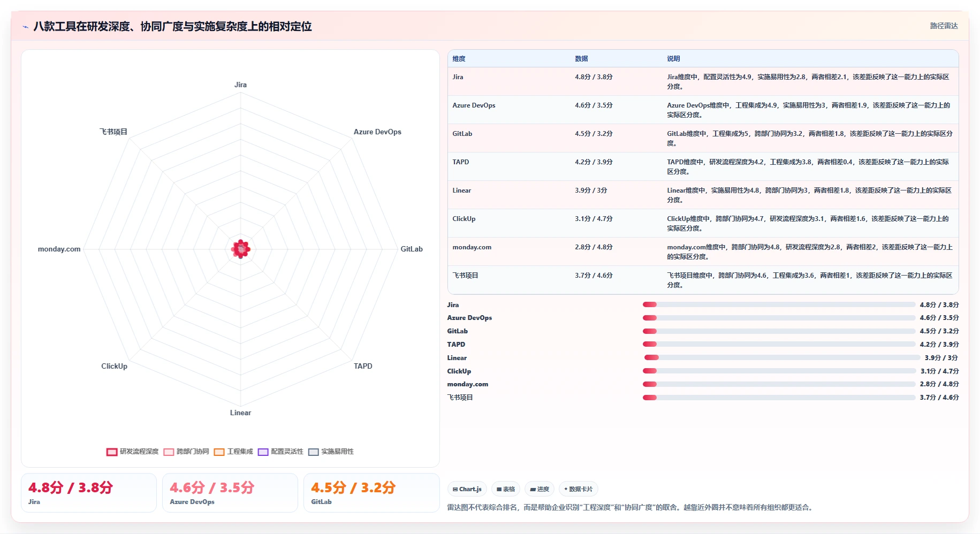Toggle the 研发流程深度 legend item
Image resolution: width=980 pixels, height=534 pixels.
(133, 452)
